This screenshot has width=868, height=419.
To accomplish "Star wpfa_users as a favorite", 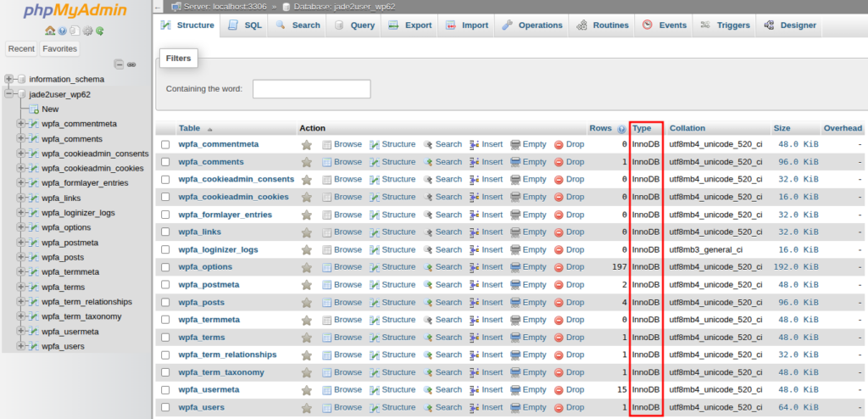I will pyautogui.click(x=307, y=408).
